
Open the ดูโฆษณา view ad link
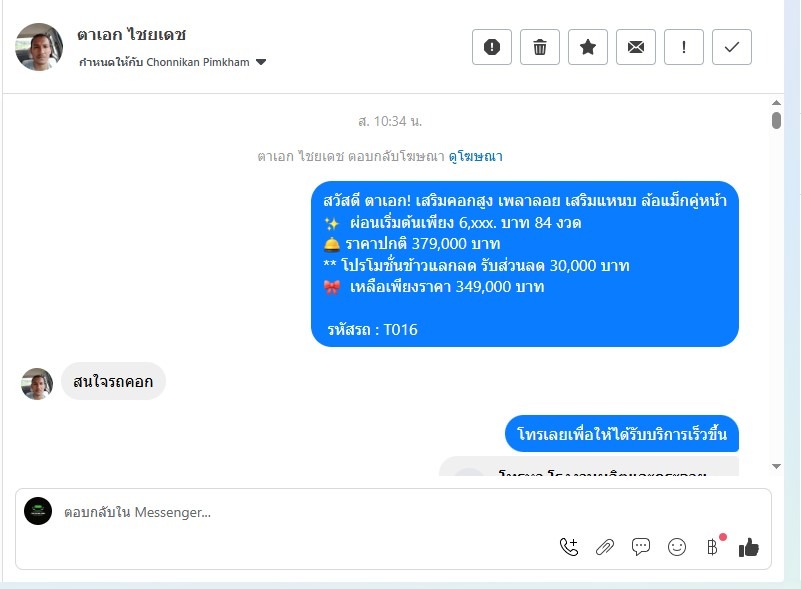coord(476,156)
